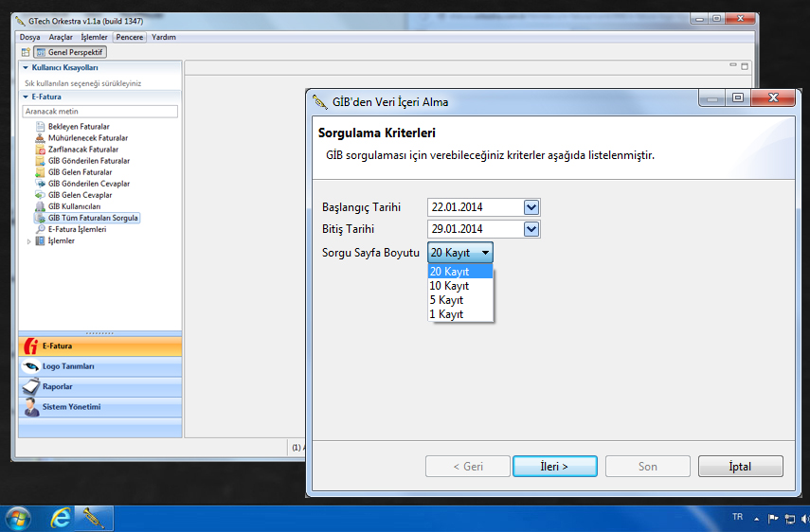Switch to Genel Perspektif
The width and height of the screenshot is (810, 532).
click(x=70, y=52)
